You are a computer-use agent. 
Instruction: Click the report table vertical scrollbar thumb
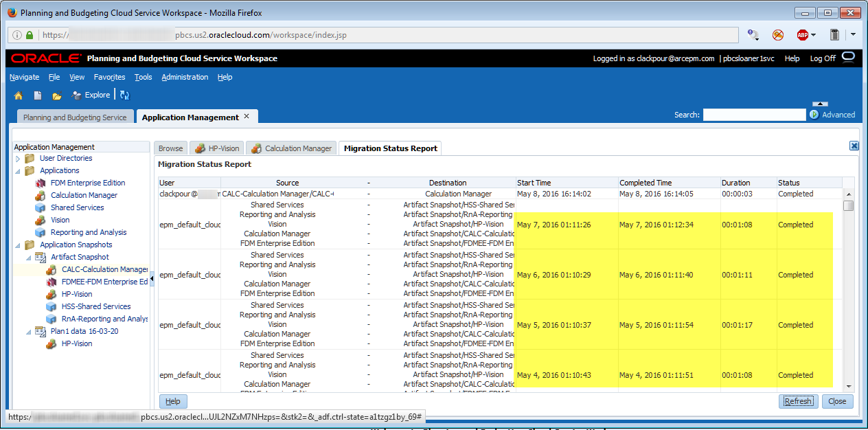pyautogui.click(x=849, y=205)
